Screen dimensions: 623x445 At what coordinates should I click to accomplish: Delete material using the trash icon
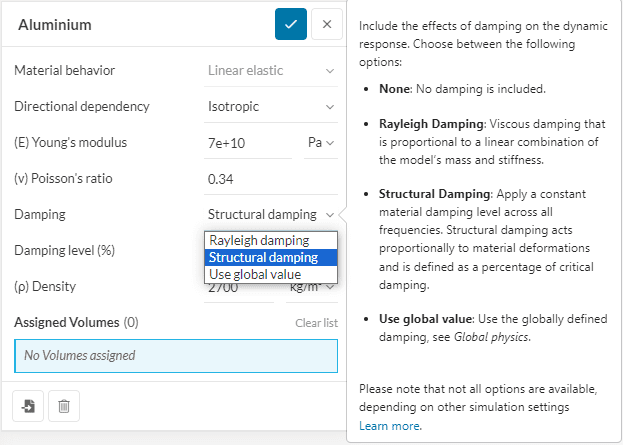[x=63, y=406]
